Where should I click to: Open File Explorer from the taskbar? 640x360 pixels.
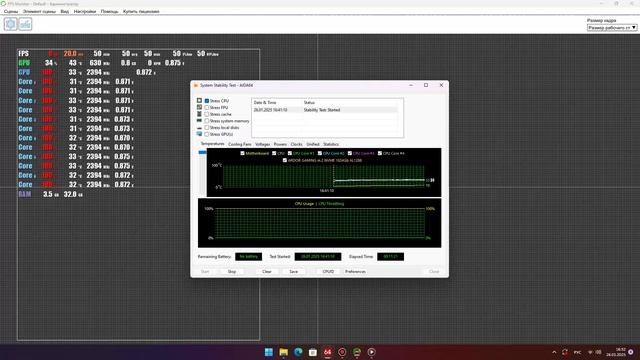[x=283, y=352]
